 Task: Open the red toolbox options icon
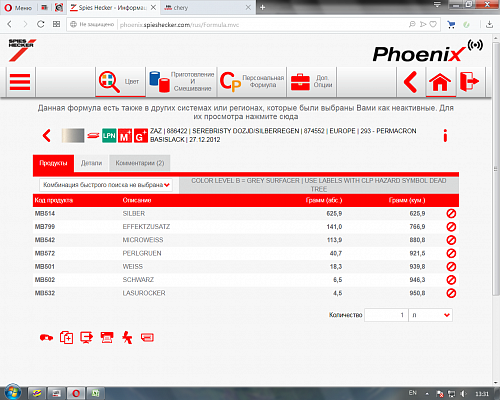[300, 82]
